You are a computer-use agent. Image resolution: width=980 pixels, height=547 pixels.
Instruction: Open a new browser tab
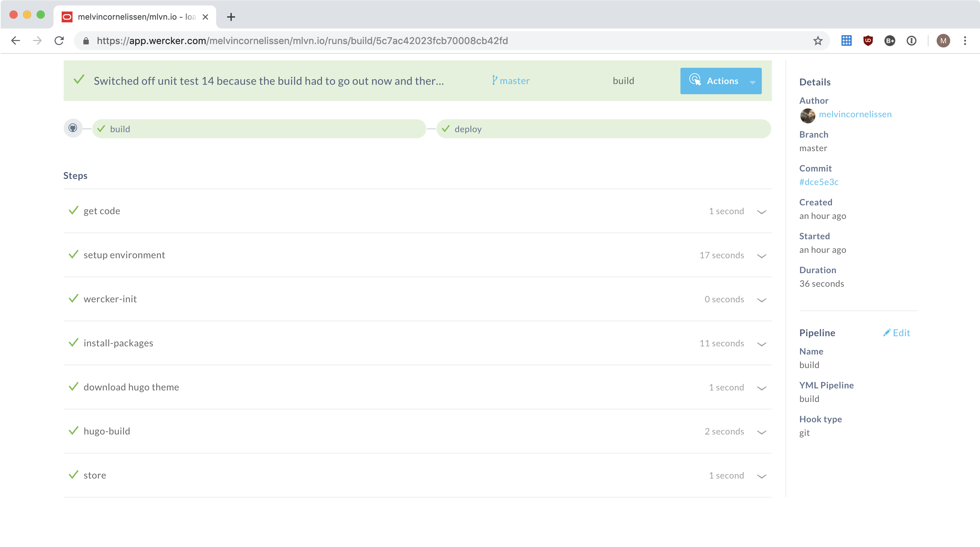coord(230,17)
